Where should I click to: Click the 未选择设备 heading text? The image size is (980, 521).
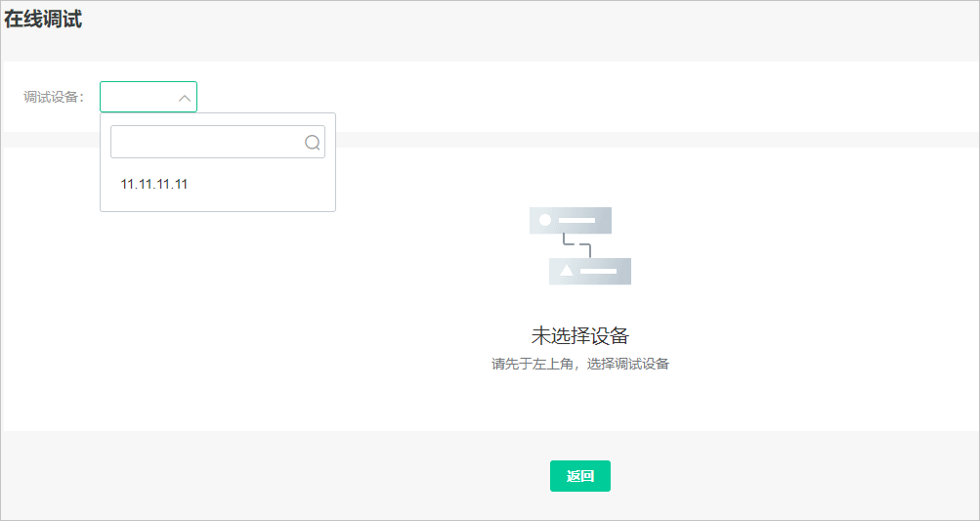pos(580,336)
